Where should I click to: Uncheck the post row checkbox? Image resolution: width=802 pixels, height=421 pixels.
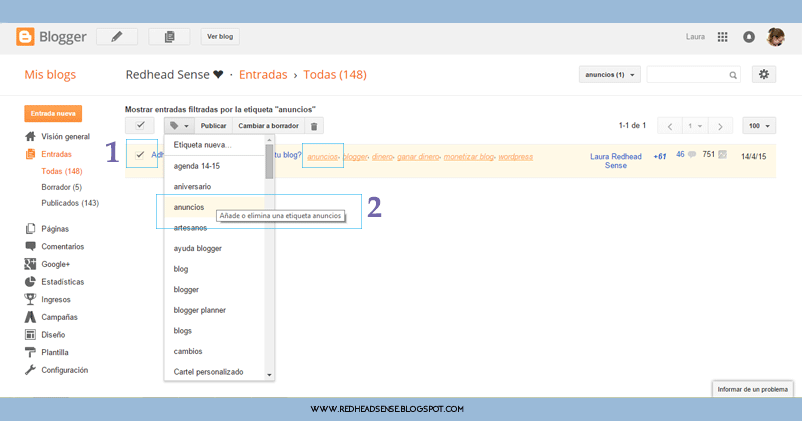[x=140, y=154]
